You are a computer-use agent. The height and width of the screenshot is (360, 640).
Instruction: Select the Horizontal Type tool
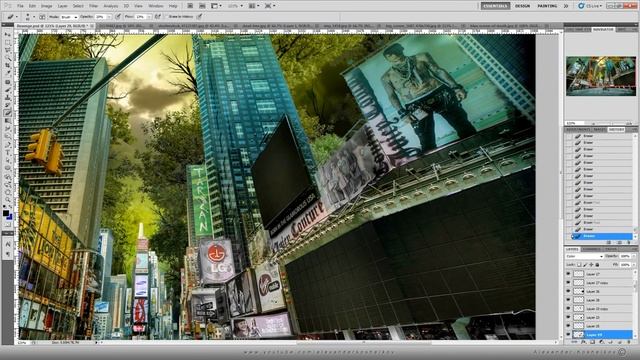tap(8, 153)
